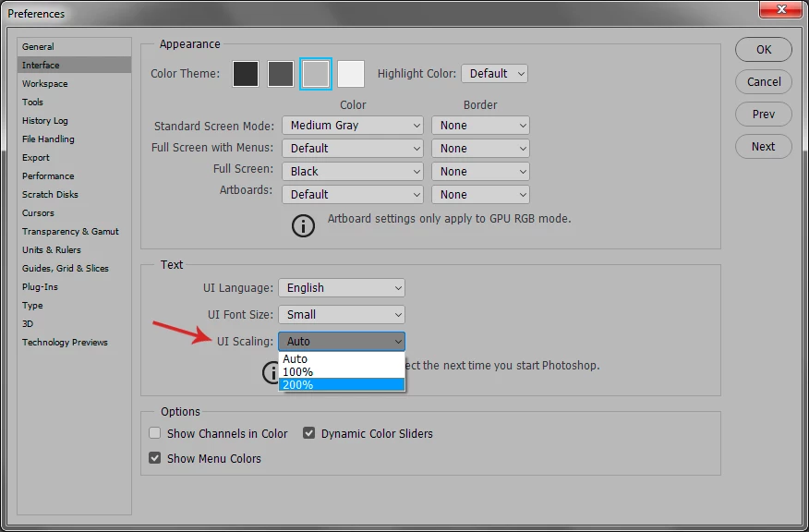
Task: Collapse the UI Scaling dropdown
Action: coord(342,342)
